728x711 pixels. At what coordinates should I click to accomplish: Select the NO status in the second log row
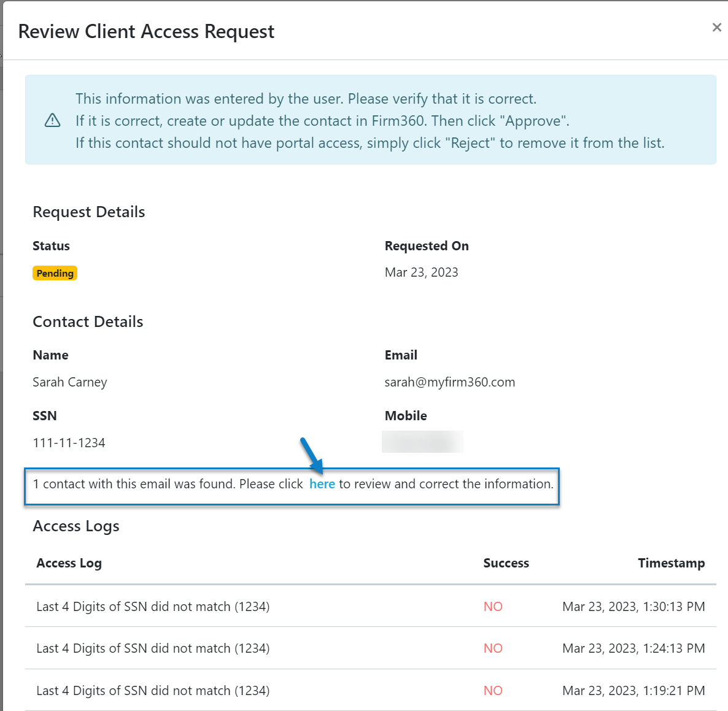(493, 648)
